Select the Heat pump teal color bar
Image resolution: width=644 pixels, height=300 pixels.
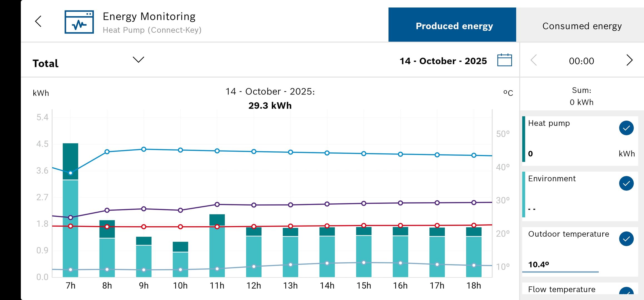[x=524, y=139]
